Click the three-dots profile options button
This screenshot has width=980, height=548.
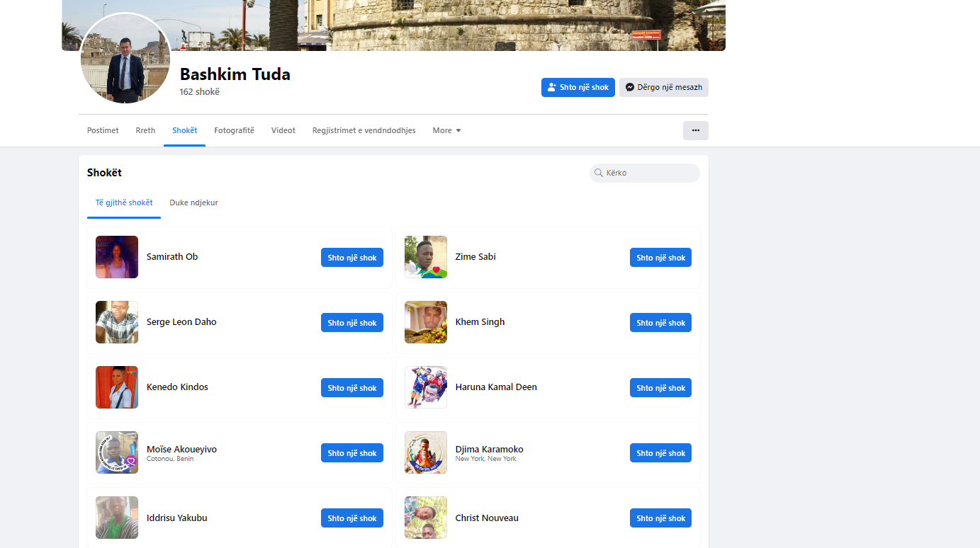pos(695,130)
